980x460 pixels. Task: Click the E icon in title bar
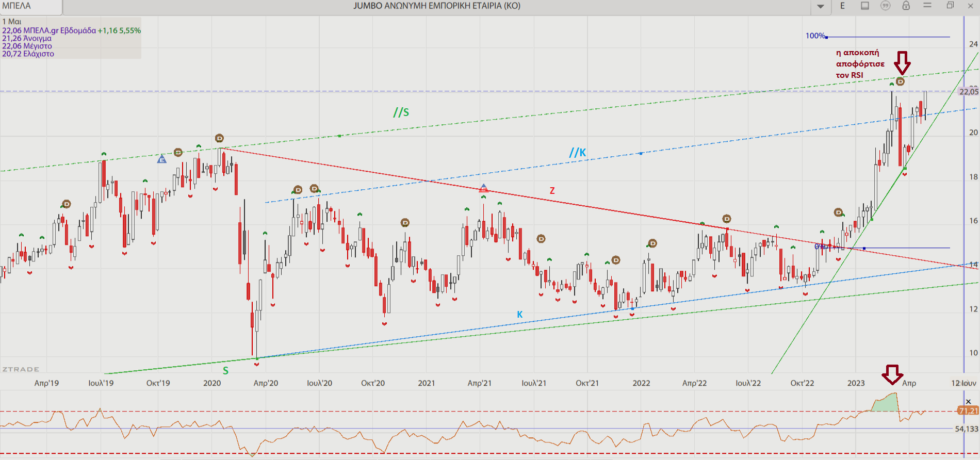coord(843,6)
